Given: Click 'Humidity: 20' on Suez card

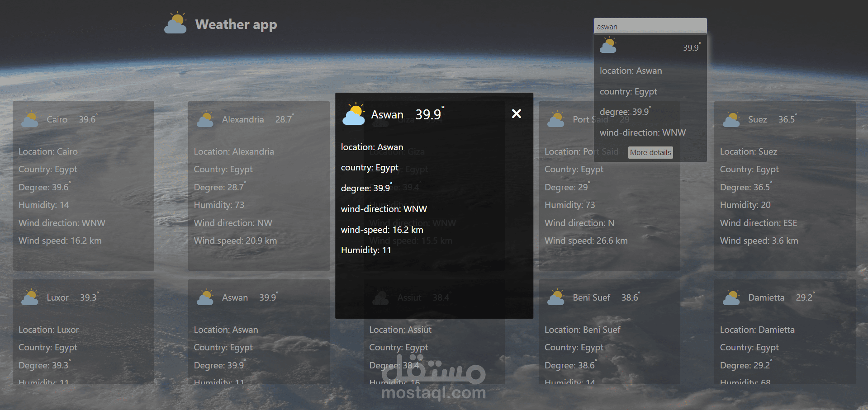Looking at the screenshot, I should pyautogui.click(x=745, y=205).
